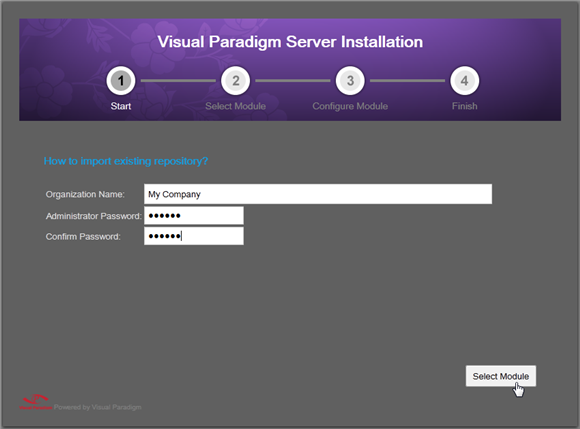
Task: Click the 'Organization Name:' label
Action: tap(85, 195)
